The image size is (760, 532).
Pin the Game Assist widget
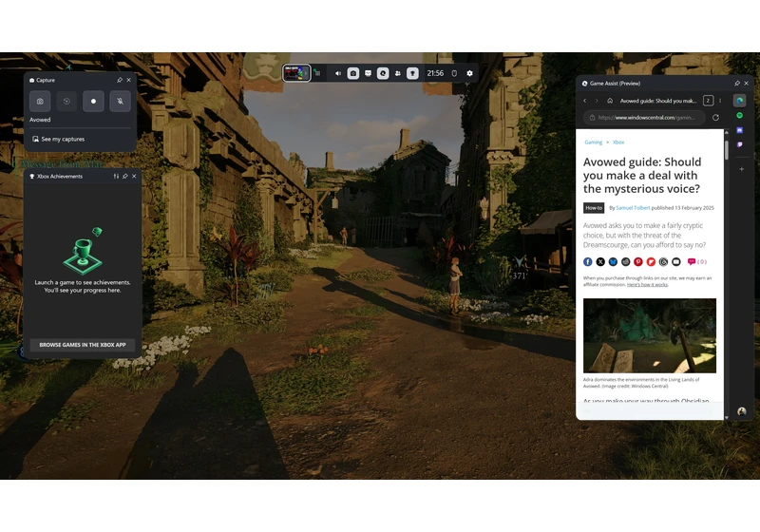[737, 84]
